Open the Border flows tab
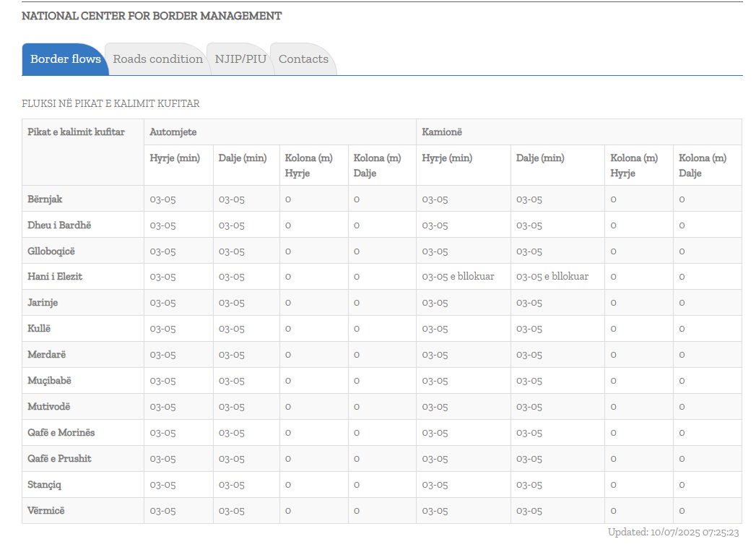 (65, 59)
